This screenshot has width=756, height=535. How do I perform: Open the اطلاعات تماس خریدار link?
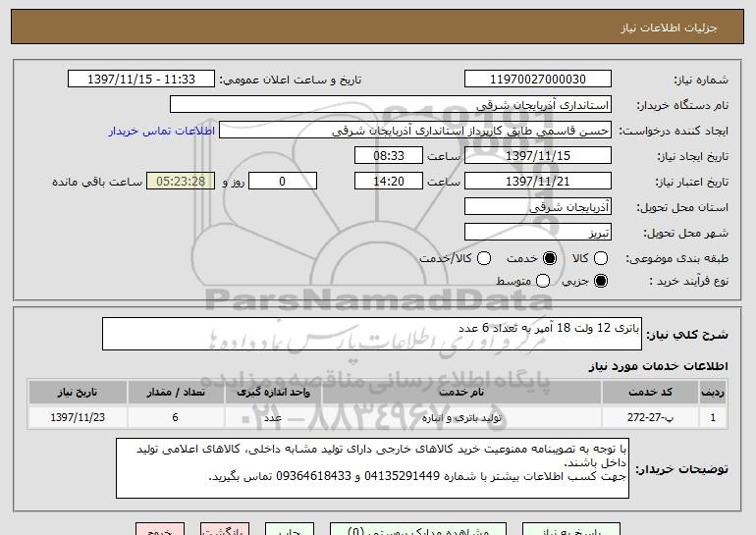coord(162,131)
